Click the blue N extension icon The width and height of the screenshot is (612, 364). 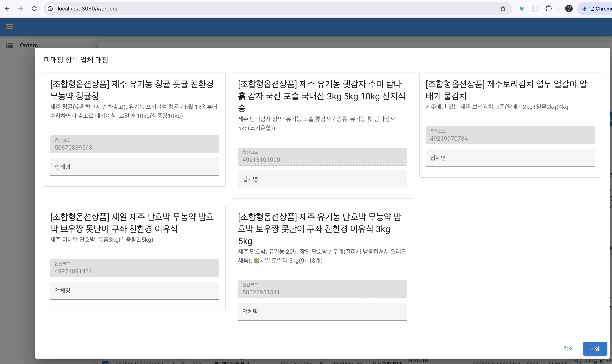[x=522, y=9]
